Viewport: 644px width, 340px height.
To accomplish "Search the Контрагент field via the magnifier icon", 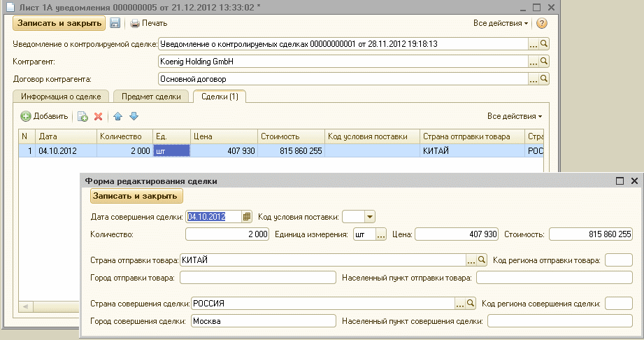I will click(x=544, y=62).
